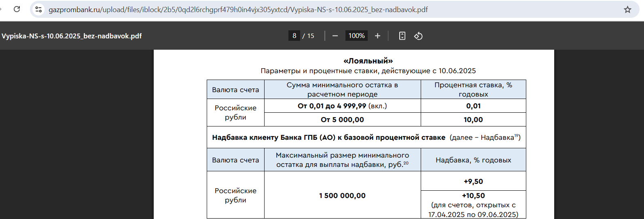The height and width of the screenshot is (219, 644).
Task: Click footnote 19 next to Надбавка
Action: [x=516, y=135]
